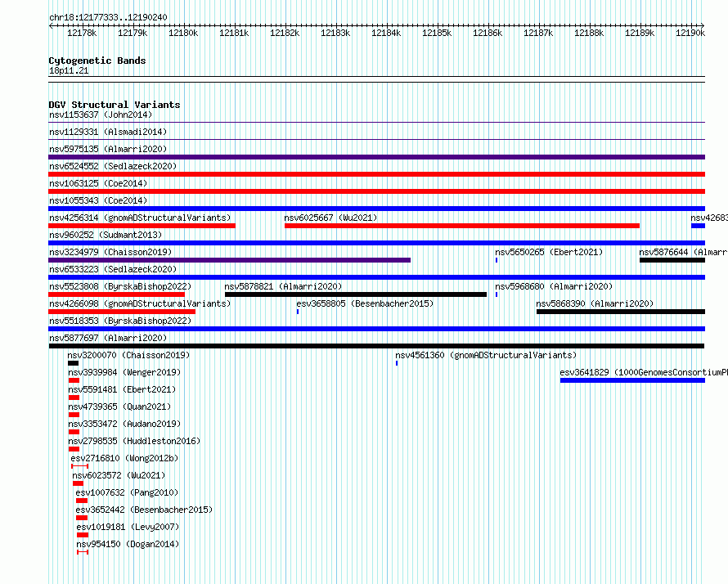The height and width of the screenshot is (584, 728).
Task: Click nsv3200070 (Chaisson2019) label
Action: pyautogui.click(x=128, y=355)
